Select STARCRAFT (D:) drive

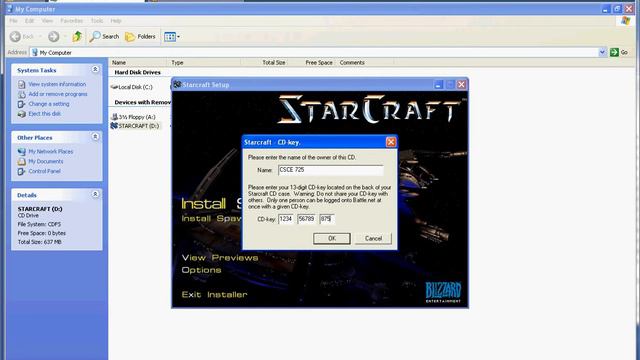click(135, 126)
